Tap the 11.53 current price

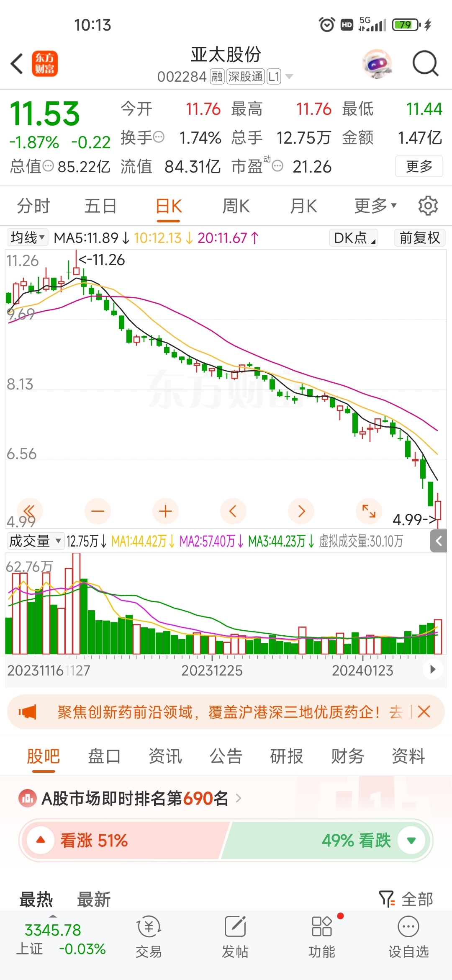45,113
